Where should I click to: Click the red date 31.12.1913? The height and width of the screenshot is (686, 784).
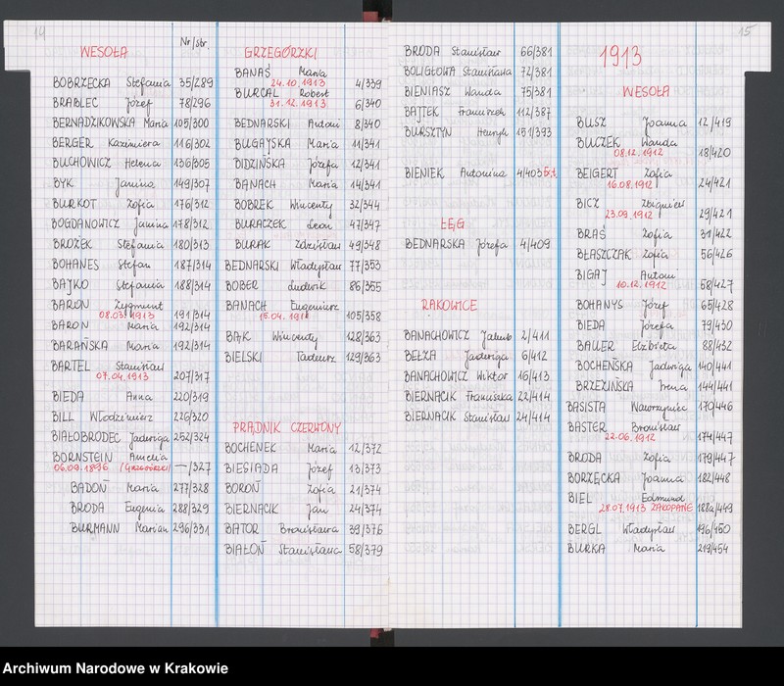point(298,104)
